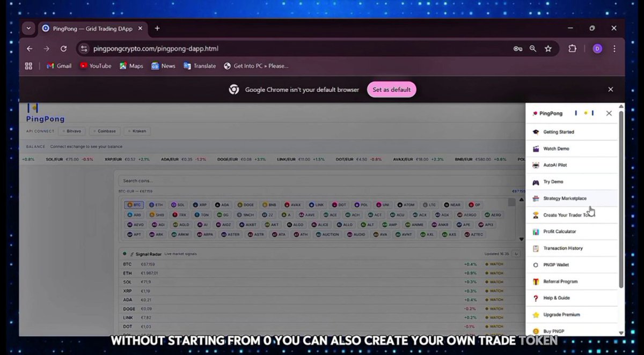The width and height of the screenshot is (644, 355).
Task: Select the AVAX coin chip
Action: pos(292,205)
